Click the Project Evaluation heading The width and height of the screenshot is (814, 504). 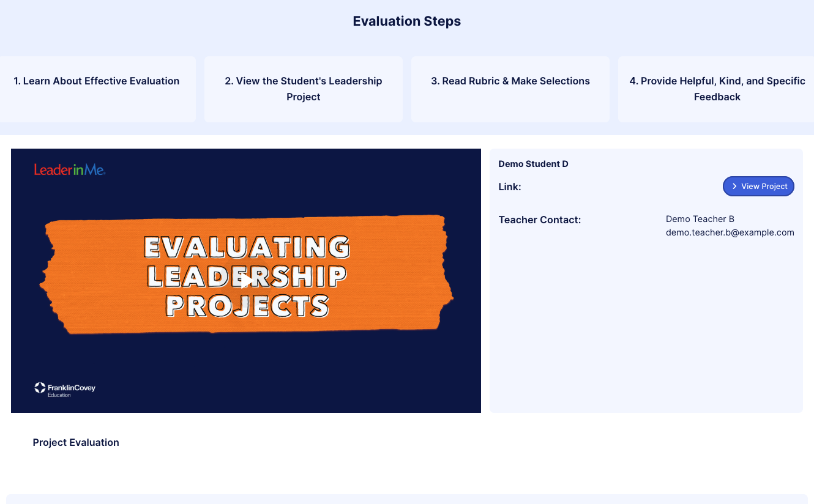76,442
